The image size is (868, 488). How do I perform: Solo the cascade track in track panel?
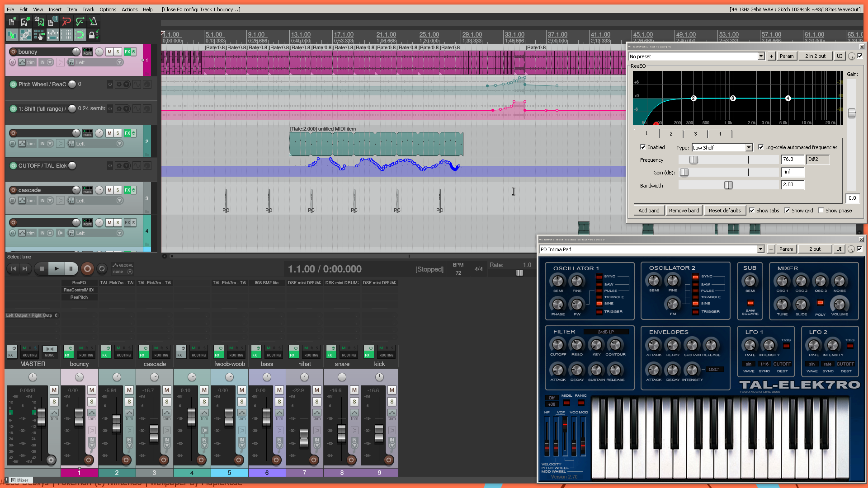point(118,190)
